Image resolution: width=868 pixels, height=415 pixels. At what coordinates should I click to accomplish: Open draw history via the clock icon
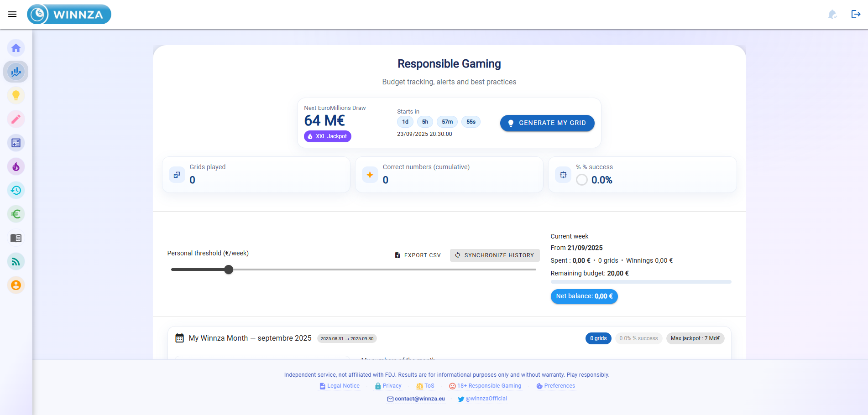pyautogui.click(x=16, y=190)
